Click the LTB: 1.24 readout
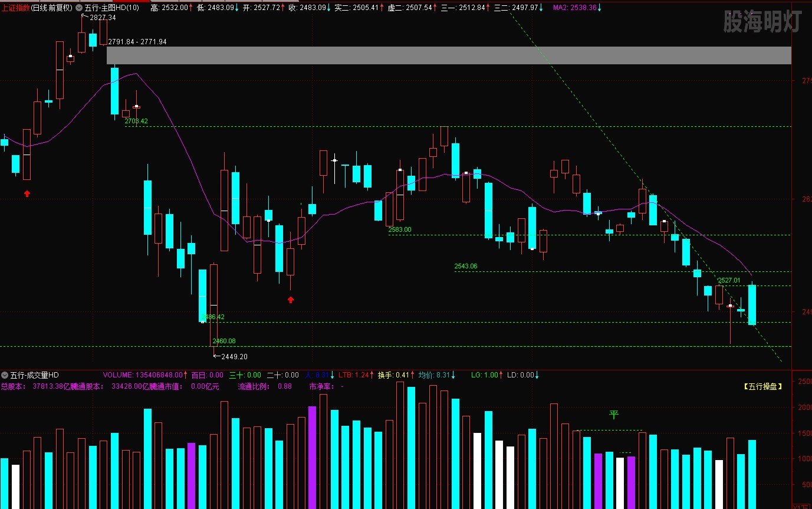The width and height of the screenshot is (812, 509). point(356,375)
